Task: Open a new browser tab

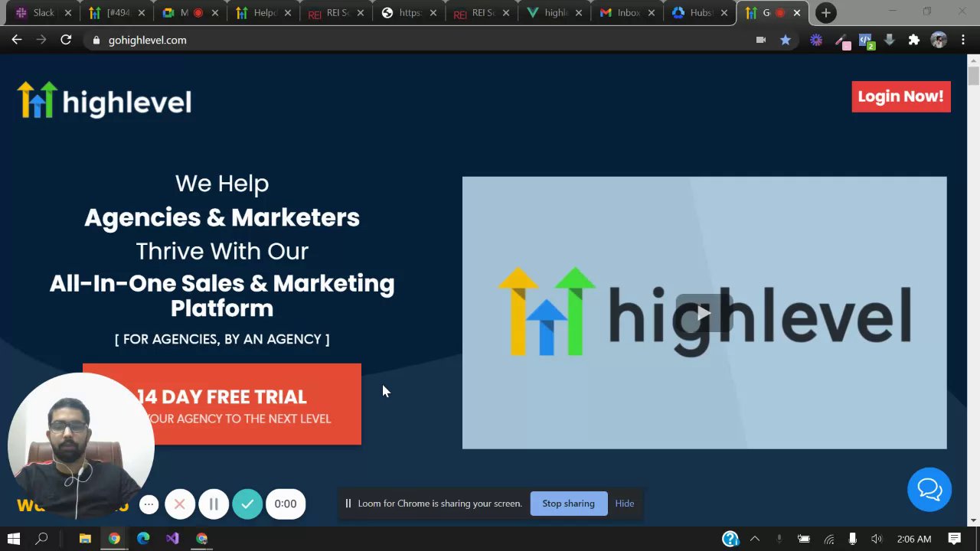Action: pos(825,13)
